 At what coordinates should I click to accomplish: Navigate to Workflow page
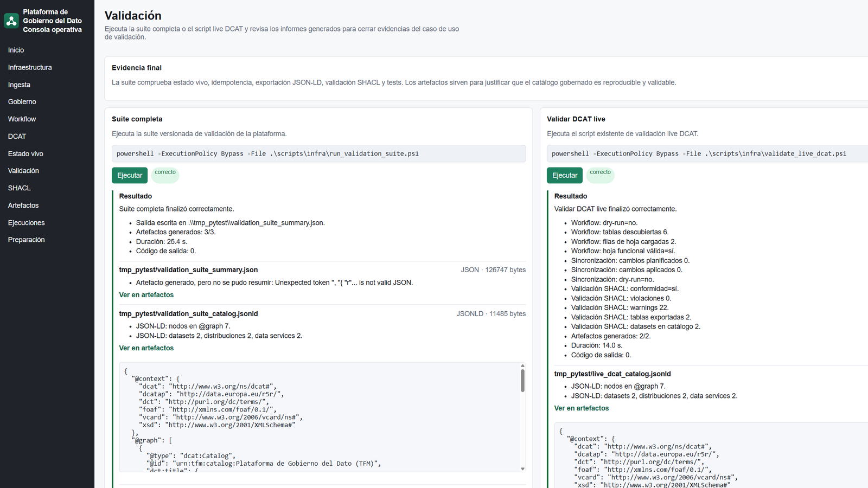(22, 119)
